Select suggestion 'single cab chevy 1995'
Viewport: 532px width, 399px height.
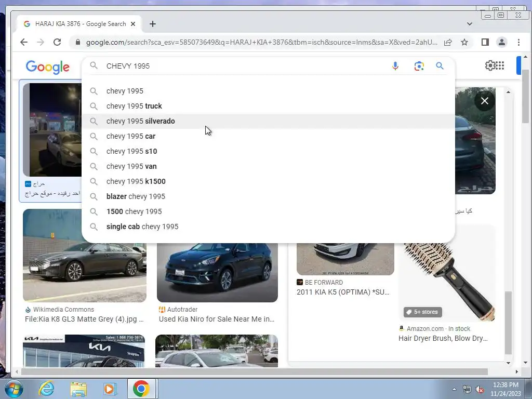coord(268,227)
